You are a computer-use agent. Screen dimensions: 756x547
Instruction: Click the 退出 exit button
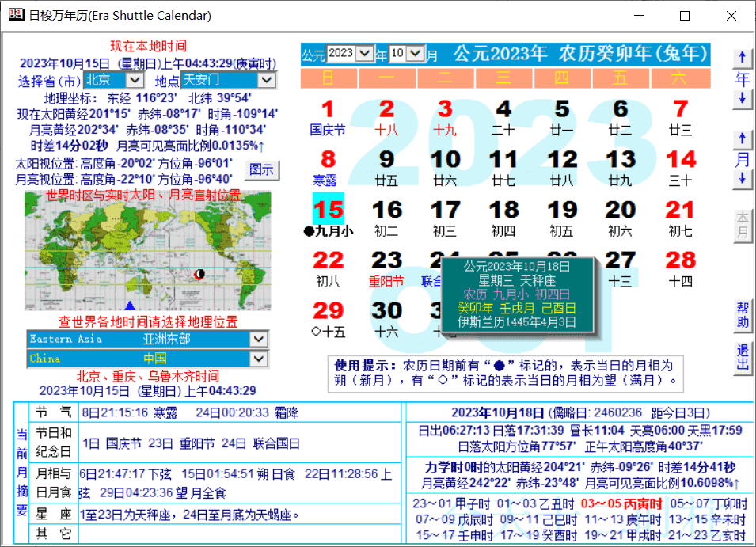click(743, 357)
